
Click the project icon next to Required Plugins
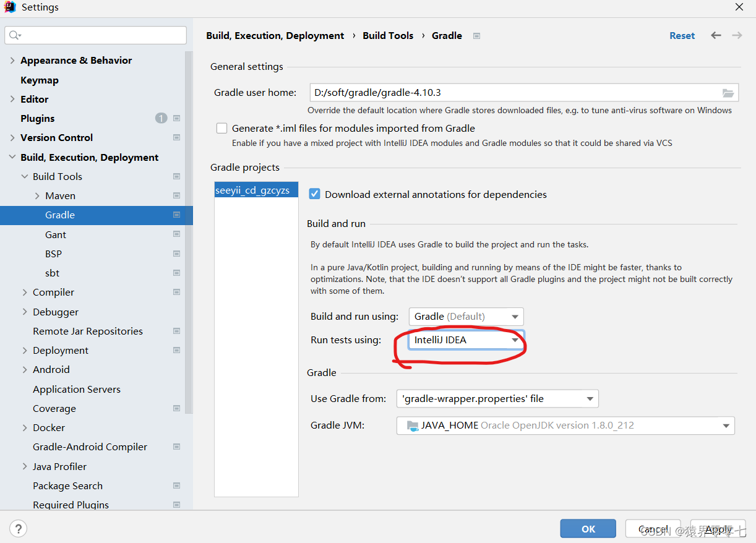(176, 505)
